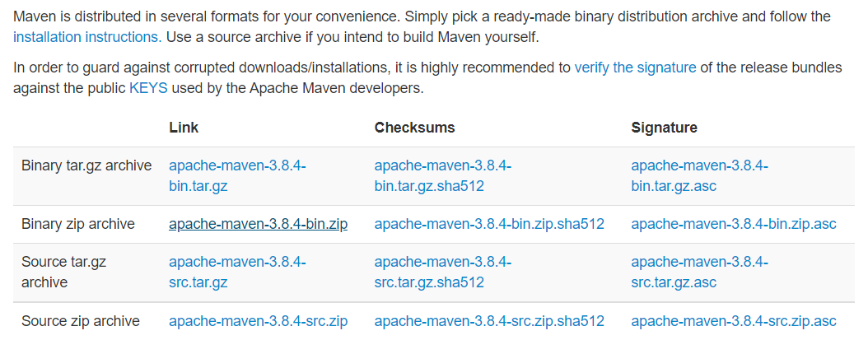Download apache-maven-3.8.4-bin.zip binary zip
Image resolution: width=868 pixels, height=354 pixels.
[259, 224]
